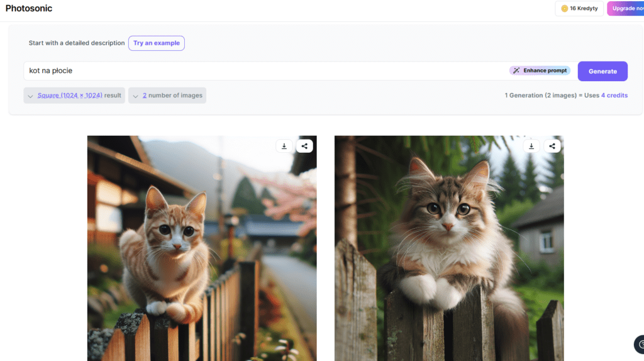Change the '2' number of images value
This screenshot has width=644, height=361.
pyautogui.click(x=145, y=96)
